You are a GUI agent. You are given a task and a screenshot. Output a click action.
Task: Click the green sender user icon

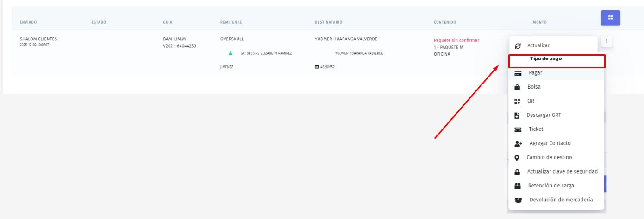(231, 53)
